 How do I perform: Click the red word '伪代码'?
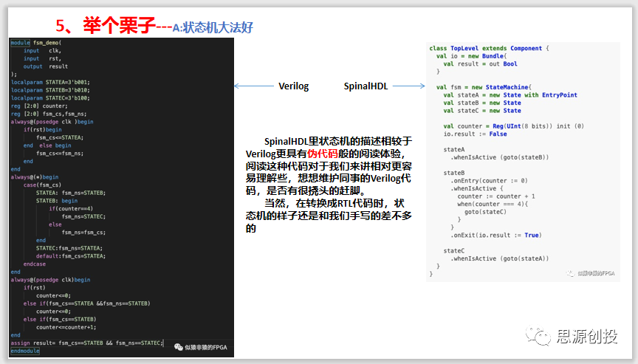tap(323, 154)
